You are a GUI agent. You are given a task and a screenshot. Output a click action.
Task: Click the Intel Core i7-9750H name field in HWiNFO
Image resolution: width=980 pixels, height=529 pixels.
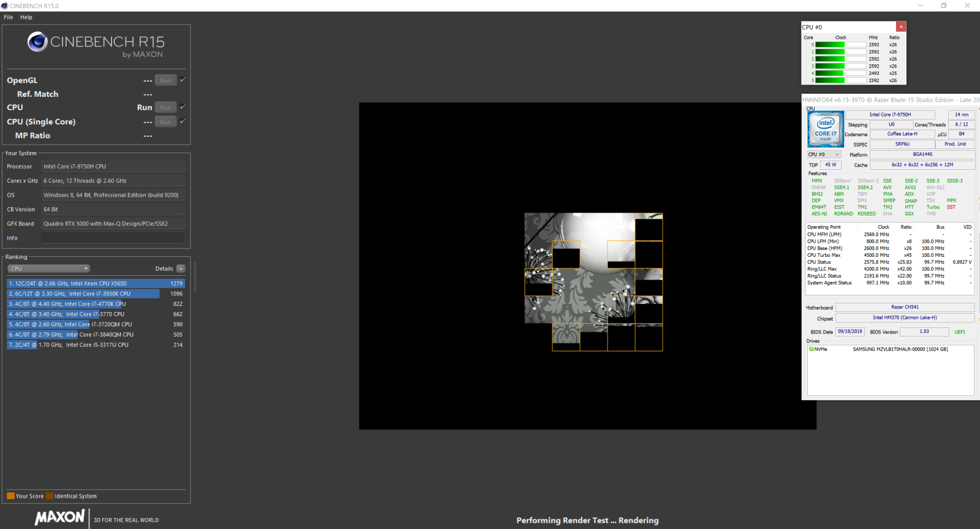click(890, 115)
